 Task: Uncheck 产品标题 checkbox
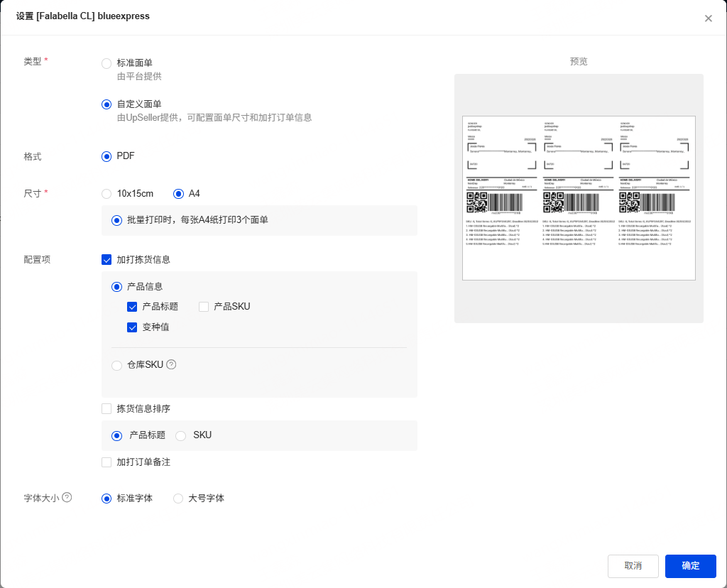[132, 307]
